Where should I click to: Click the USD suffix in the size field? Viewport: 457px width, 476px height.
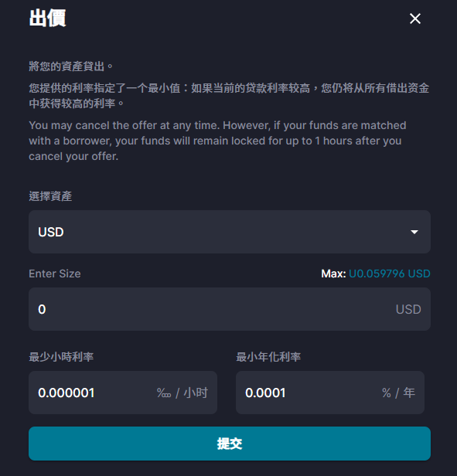tap(408, 309)
